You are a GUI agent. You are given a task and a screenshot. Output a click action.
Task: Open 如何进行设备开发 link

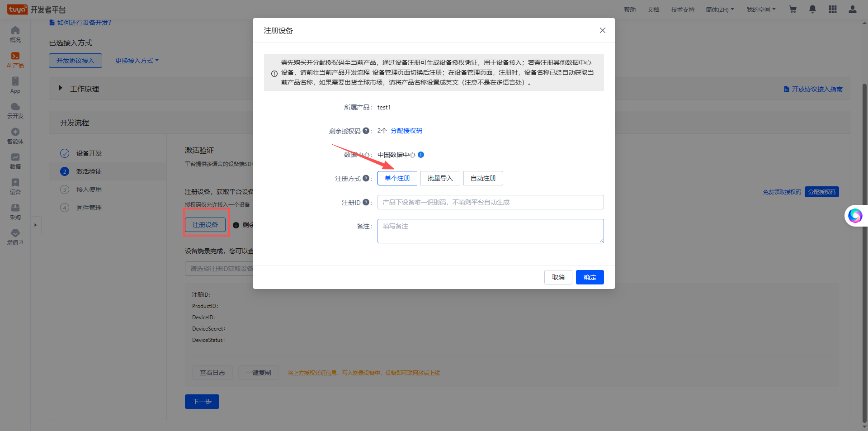point(84,23)
